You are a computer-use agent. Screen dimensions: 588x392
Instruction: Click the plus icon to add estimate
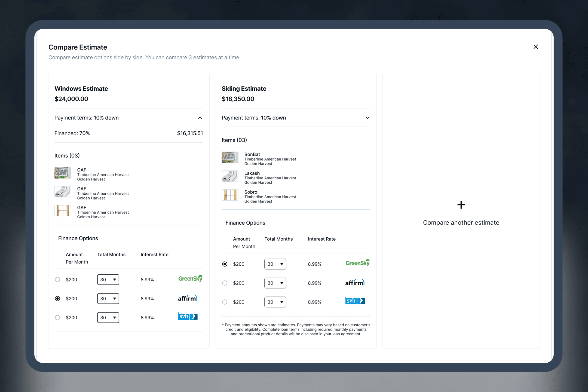point(461,205)
